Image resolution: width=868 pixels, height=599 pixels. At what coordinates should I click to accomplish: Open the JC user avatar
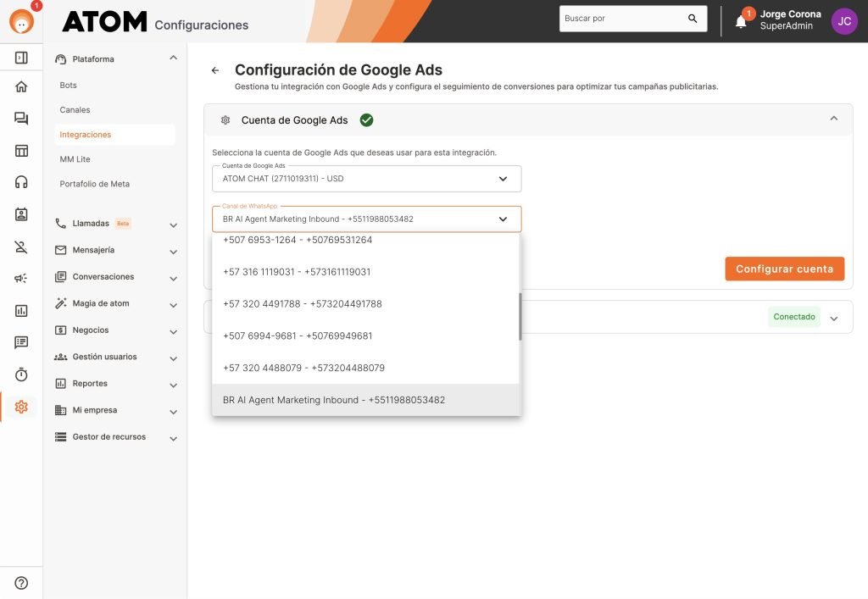(x=844, y=21)
